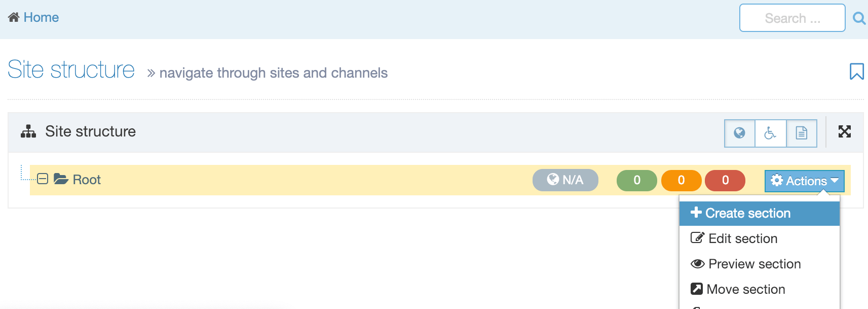The height and width of the screenshot is (309, 868).
Task: Click the search magnifier icon
Action: pos(858,18)
